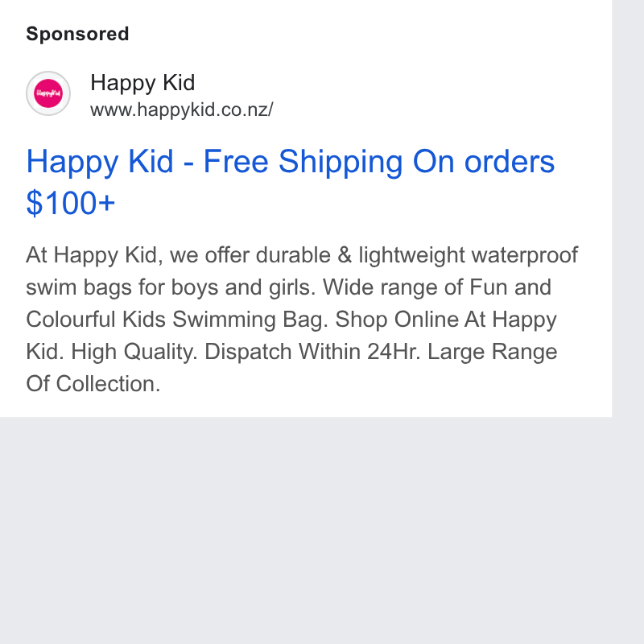
Task: Click the Colourful Kids Swimming Bag text
Action: [177, 320]
